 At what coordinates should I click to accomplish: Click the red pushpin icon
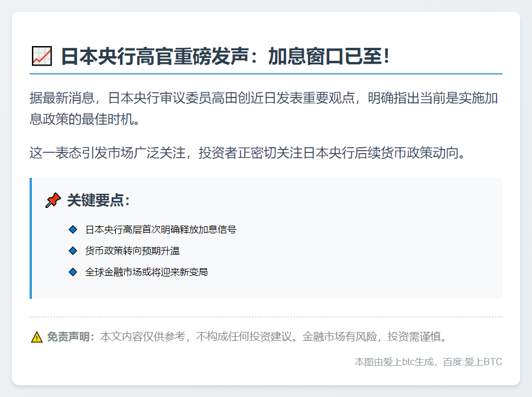[x=53, y=200]
